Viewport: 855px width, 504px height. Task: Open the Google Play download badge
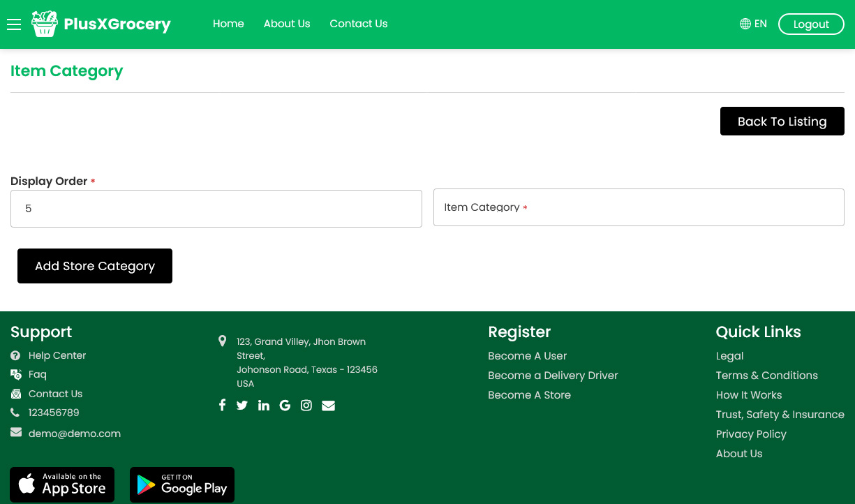tap(182, 484)
